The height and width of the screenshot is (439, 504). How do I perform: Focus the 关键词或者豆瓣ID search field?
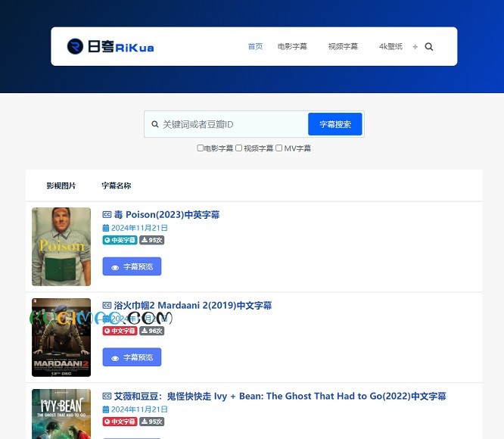pos(226,124)
